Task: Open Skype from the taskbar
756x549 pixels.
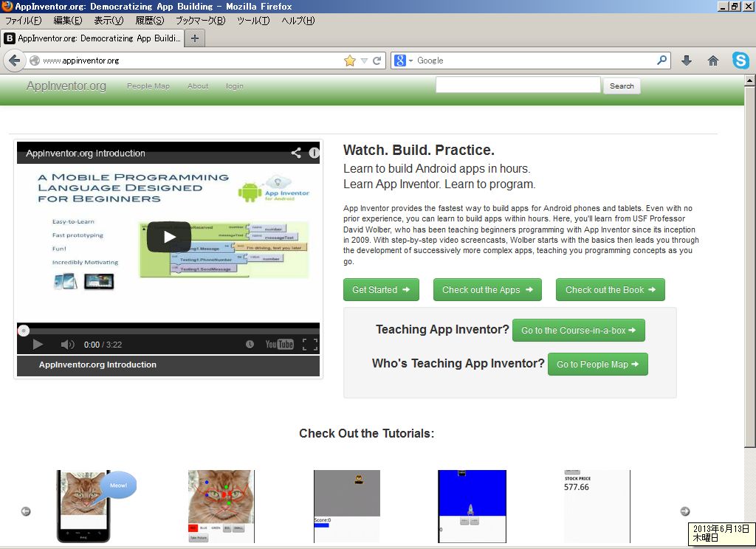Action: click(740, 61)
